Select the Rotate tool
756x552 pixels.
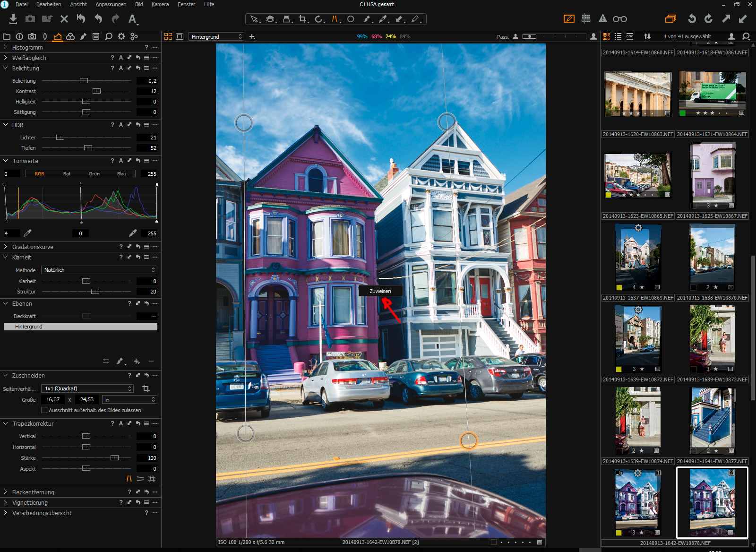[x=319, y=19]
